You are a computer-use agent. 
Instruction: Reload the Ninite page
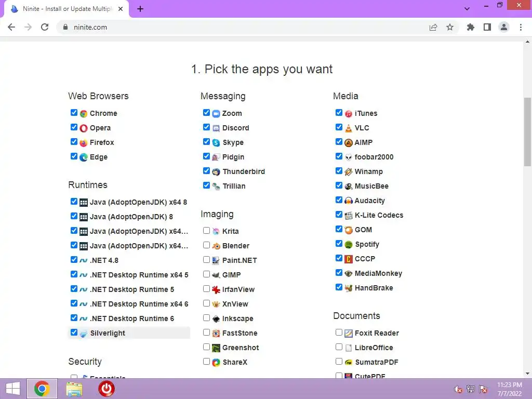click(x=45, y=27)
